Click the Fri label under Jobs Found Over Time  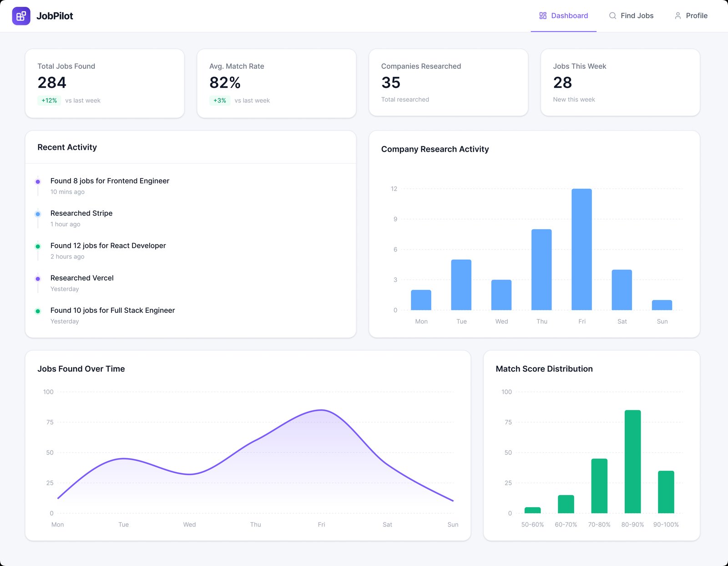321,525
